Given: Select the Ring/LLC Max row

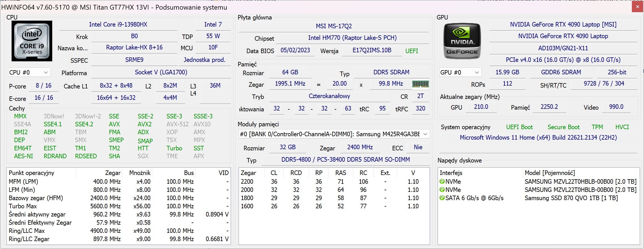Looking at the screenshot, I should tap(119, 231).
